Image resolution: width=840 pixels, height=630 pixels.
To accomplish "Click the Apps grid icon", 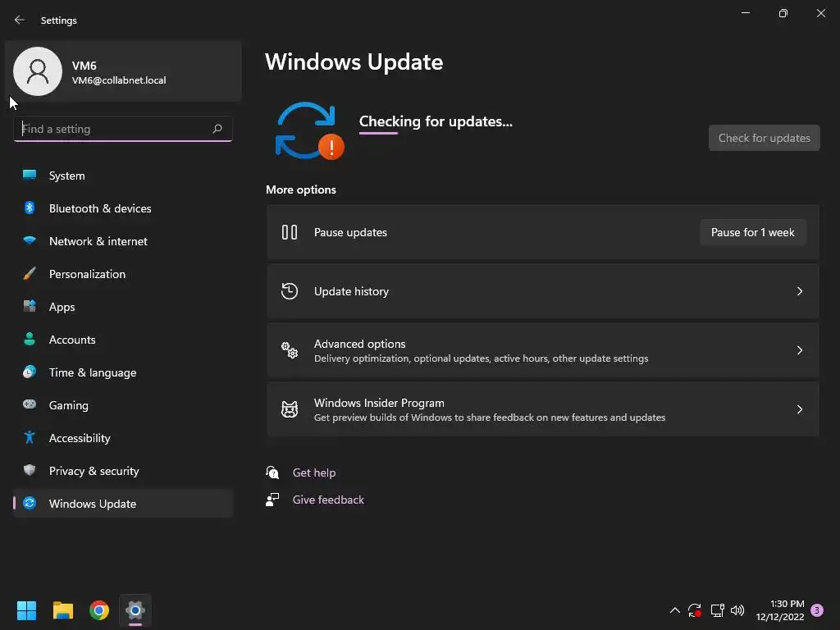I will pos(30,307).
